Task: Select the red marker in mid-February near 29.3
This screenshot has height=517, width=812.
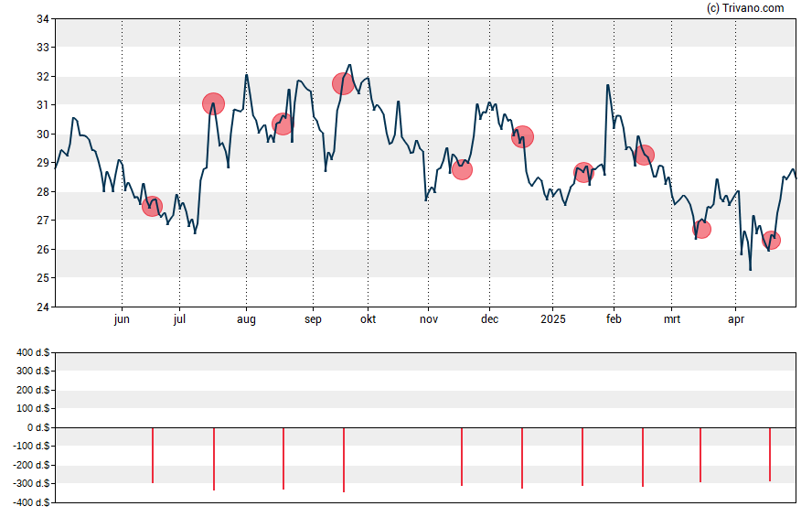Action: coord(645,155)
